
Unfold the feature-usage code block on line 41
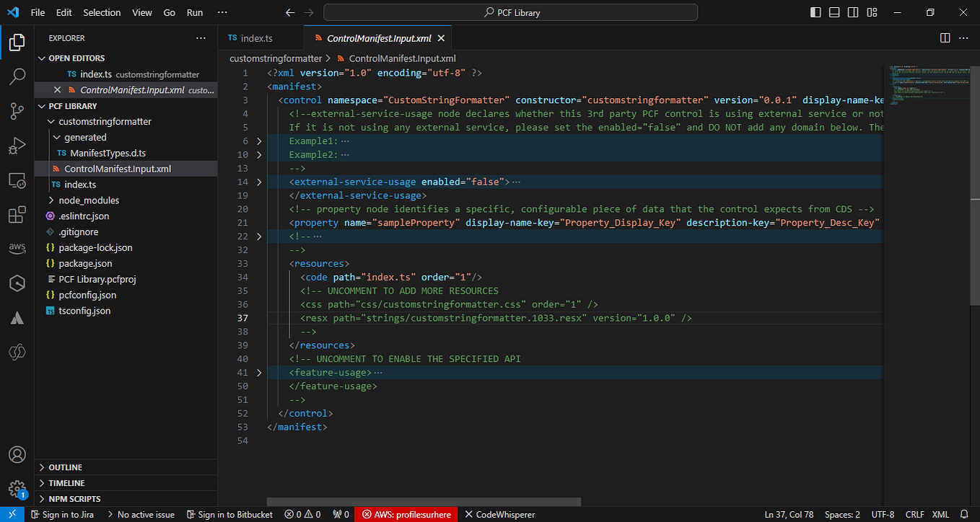[258, 373]
